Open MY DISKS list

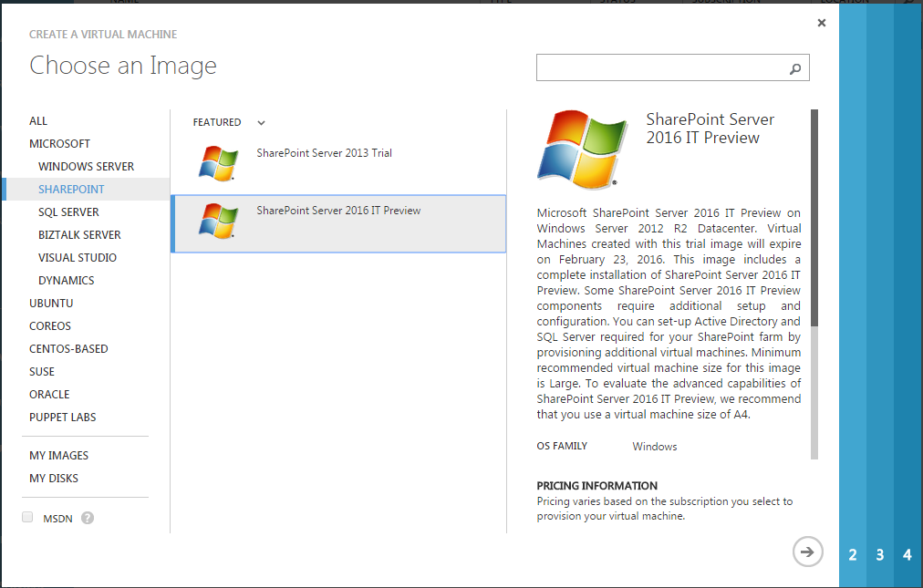click(54, 479)
